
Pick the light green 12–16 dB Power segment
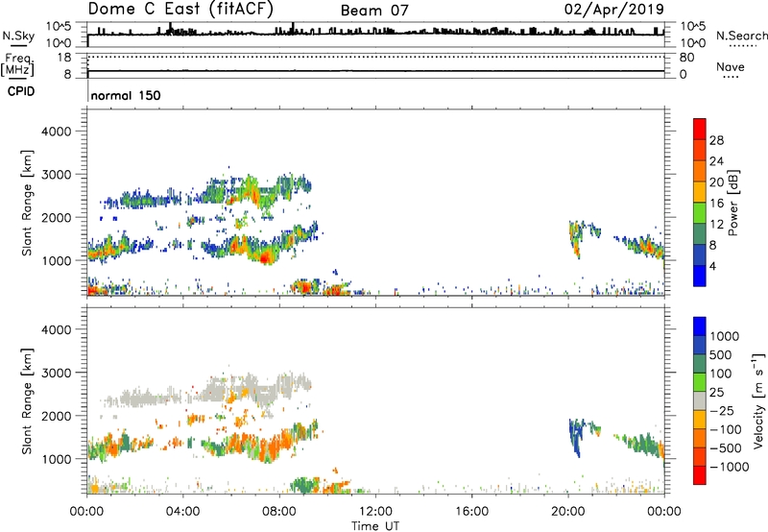(700, 212)
